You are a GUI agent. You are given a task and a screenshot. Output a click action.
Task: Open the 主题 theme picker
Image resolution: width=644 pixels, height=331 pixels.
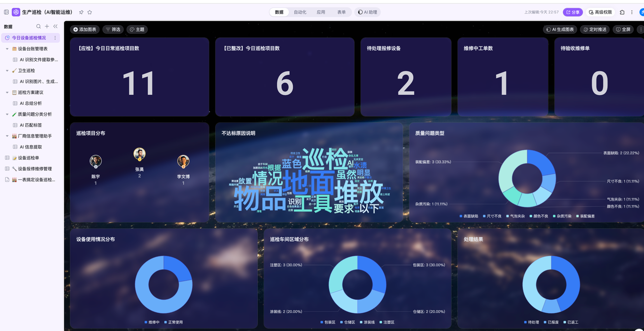137,29
